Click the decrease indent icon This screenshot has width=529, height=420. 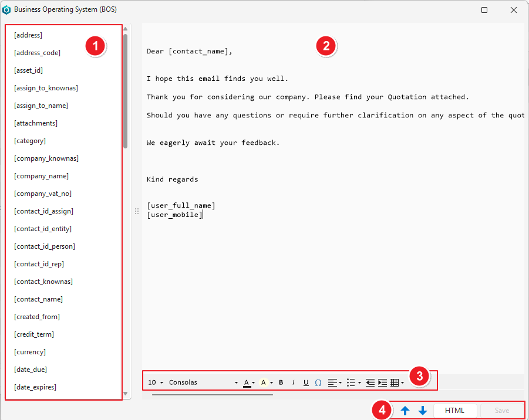(x=370, y=382)
